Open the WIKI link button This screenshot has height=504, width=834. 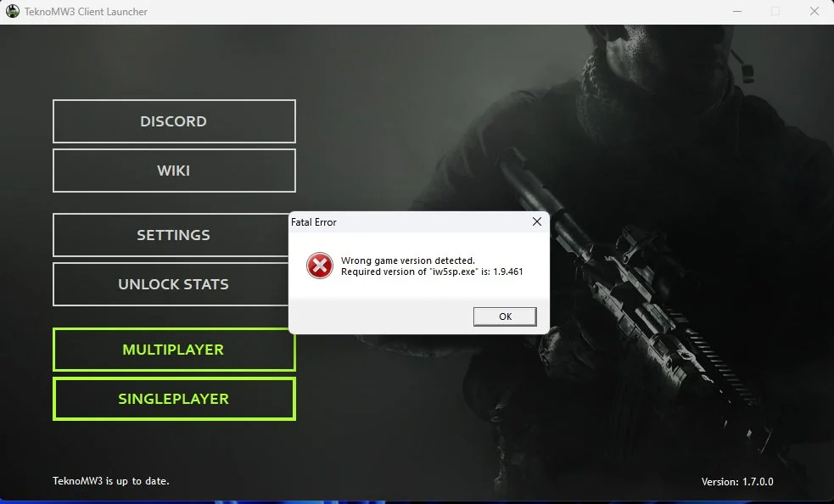point(174,171)
